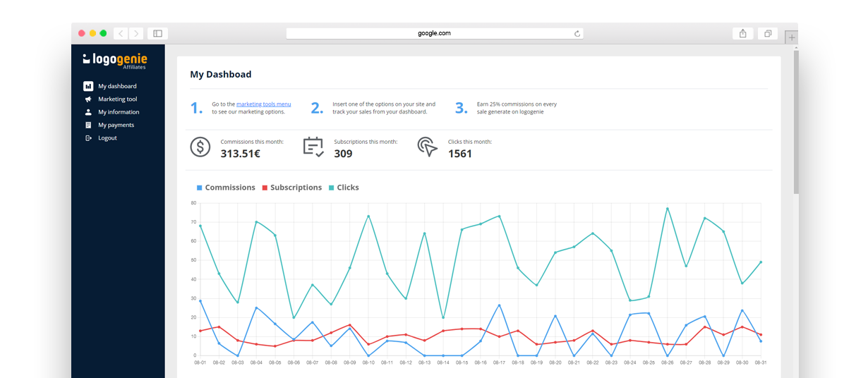Click the clicks cursor icon
The height and width of the screenshot is (378, 868).
tap(427, 147)
